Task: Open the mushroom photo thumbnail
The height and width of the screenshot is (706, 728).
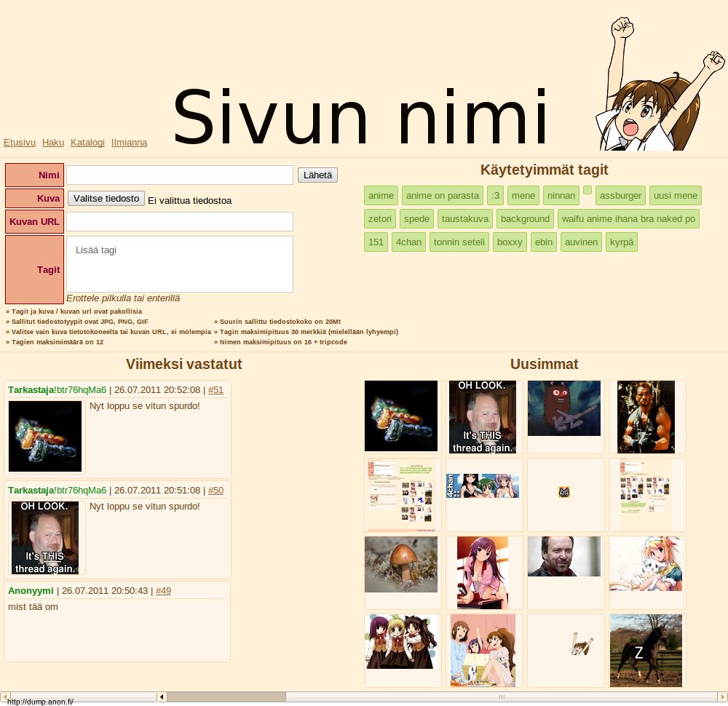Action: (401, 565)
